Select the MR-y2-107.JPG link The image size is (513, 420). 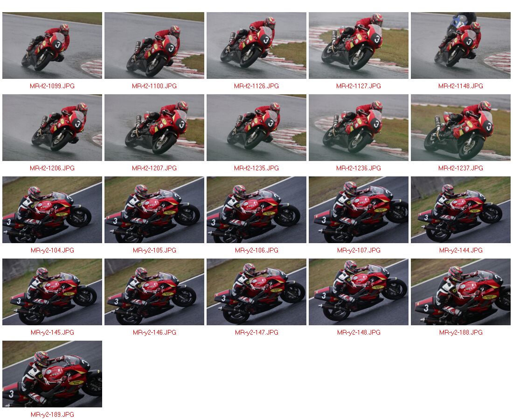click(x=358, y=251)
